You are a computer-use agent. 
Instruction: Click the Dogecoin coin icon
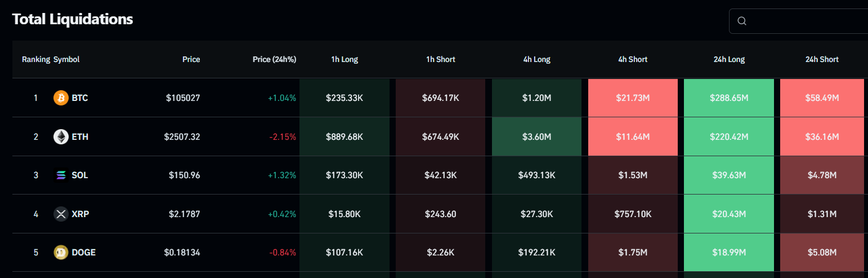[61, 253]
